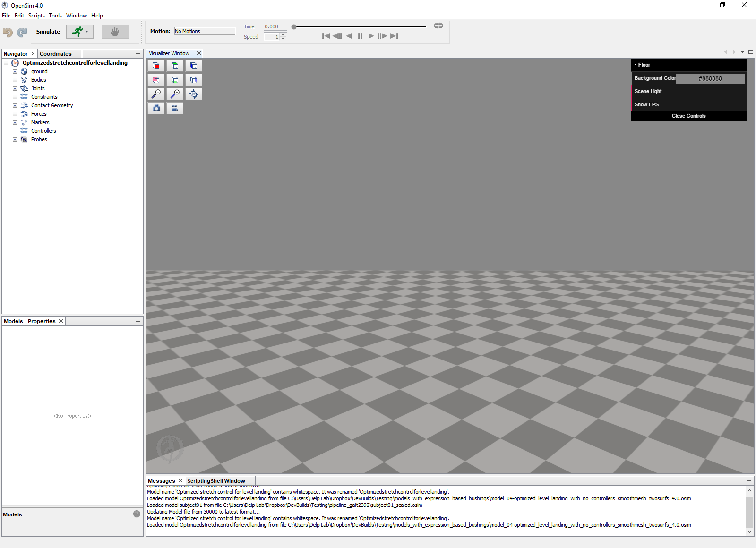Select the zoom out magnifier tool

pyautogui.click(x=156, y=94)
